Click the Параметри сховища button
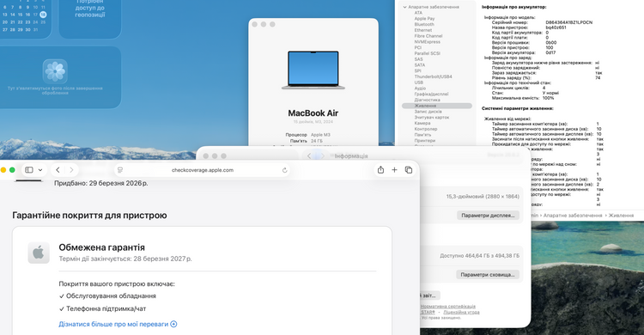644x335 pixels. (x=488, y=275)
